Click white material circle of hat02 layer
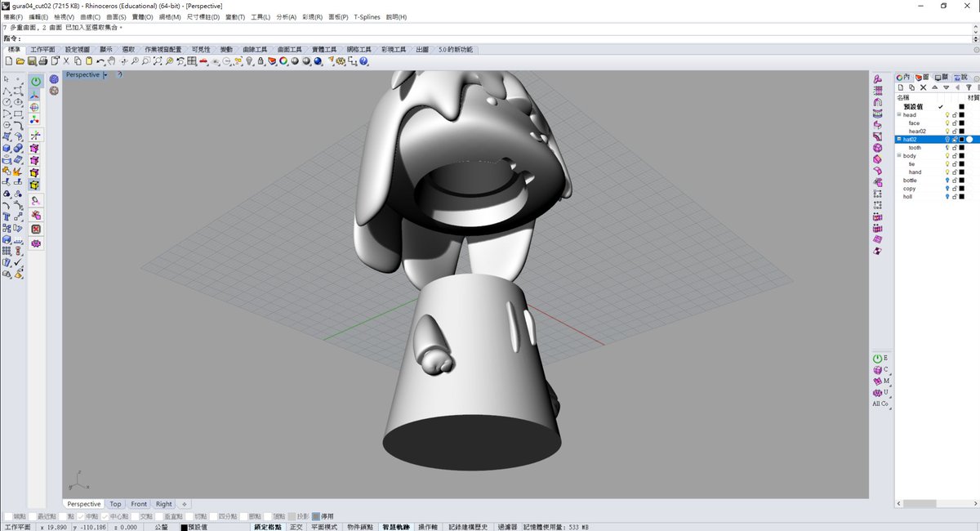Screen dimensions: 980x531 [970, 140]
